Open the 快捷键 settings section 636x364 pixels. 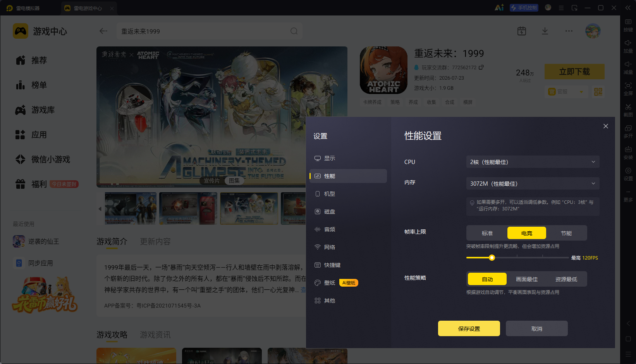[x=348, y=265]
